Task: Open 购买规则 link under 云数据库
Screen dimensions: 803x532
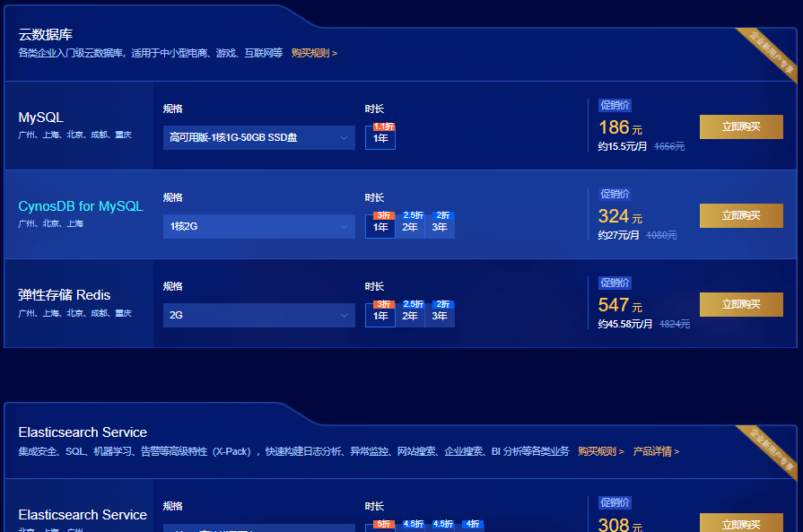Action: click(314, 53)
